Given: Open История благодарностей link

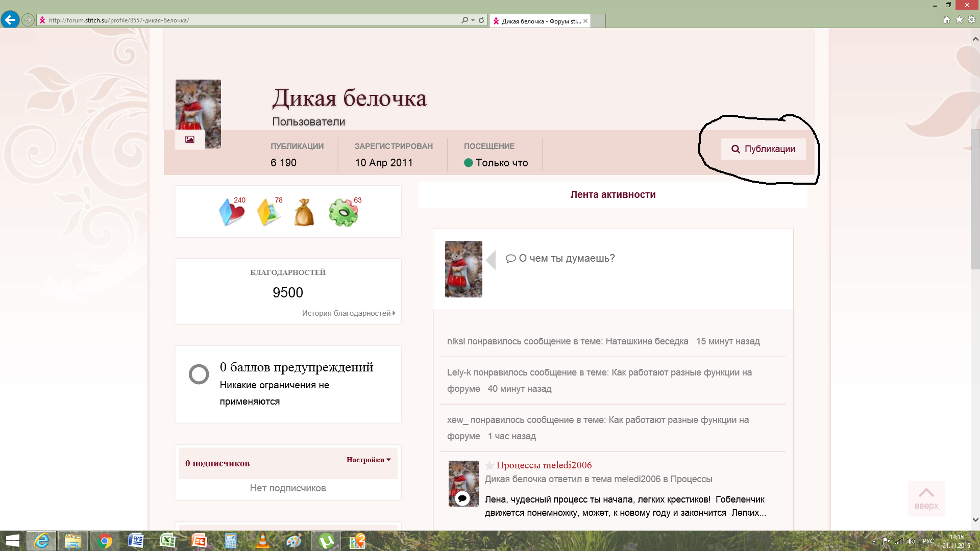Looking at the screenshot, I should click(348, 313).
